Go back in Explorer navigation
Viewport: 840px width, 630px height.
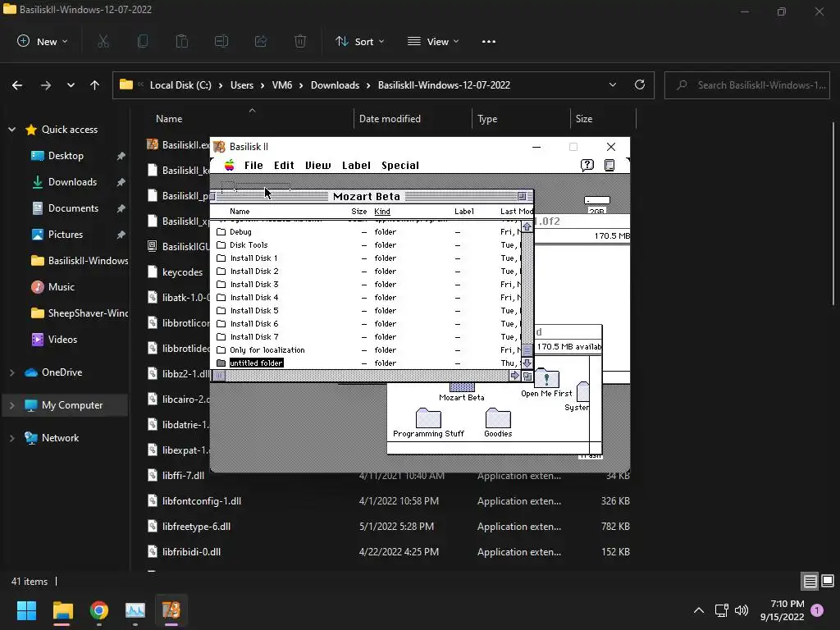[x=17, y=85]
